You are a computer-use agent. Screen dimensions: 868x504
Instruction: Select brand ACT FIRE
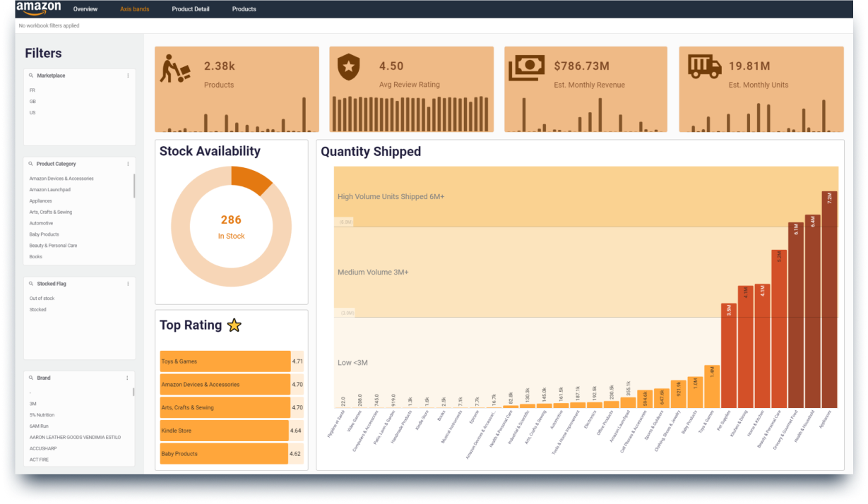(38, 460)
